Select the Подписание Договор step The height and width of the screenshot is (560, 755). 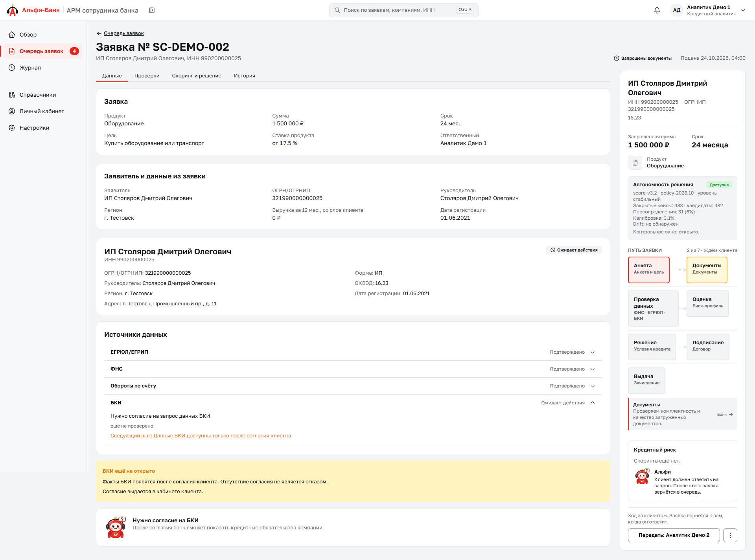(x=708, y=347)
